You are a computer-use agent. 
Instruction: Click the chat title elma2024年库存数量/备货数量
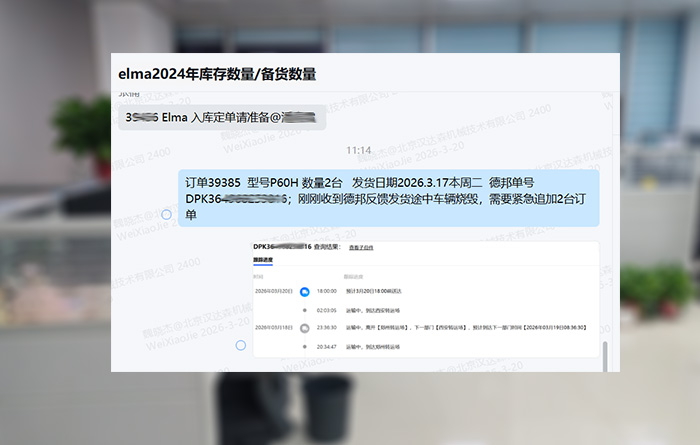click(217, 74)
